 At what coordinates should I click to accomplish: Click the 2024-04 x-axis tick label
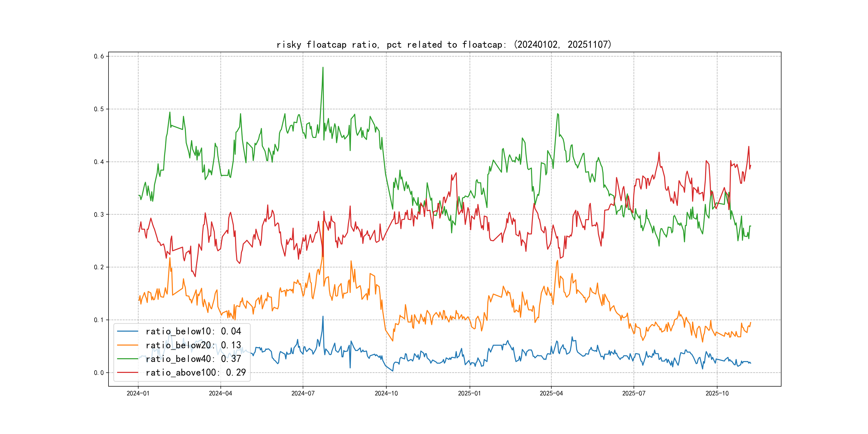220,393
